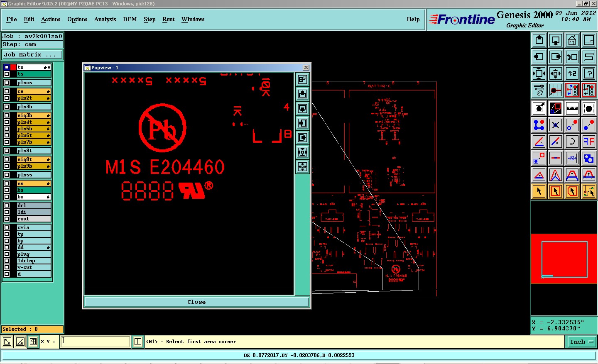Toggle the checkbox for layer v-cut

pos(7,267)
